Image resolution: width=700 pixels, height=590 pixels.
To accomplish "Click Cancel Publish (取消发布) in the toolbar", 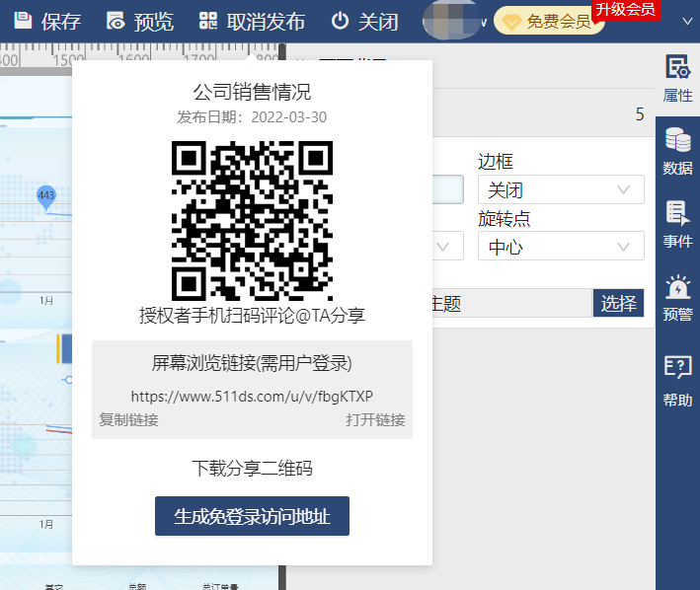I will [252, 21].
